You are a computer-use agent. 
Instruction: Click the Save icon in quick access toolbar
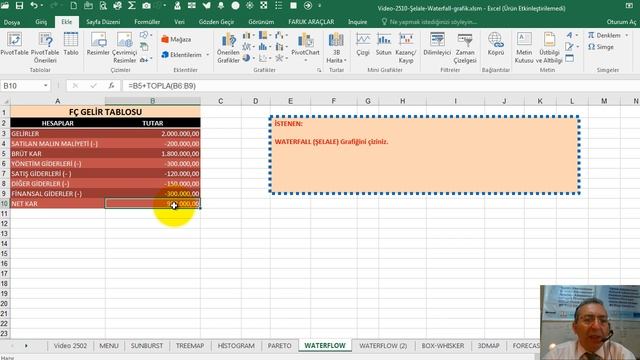tap(19, 6)
